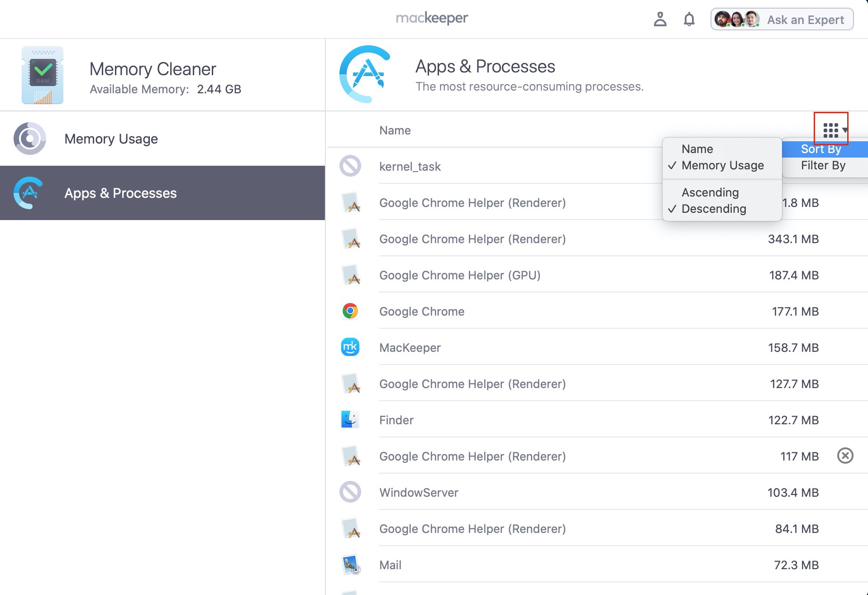Viewport: 868px width, 595px height.
Task: Click the icon for the 343.1 MB Chrome Helper
Action: point(351,239)
